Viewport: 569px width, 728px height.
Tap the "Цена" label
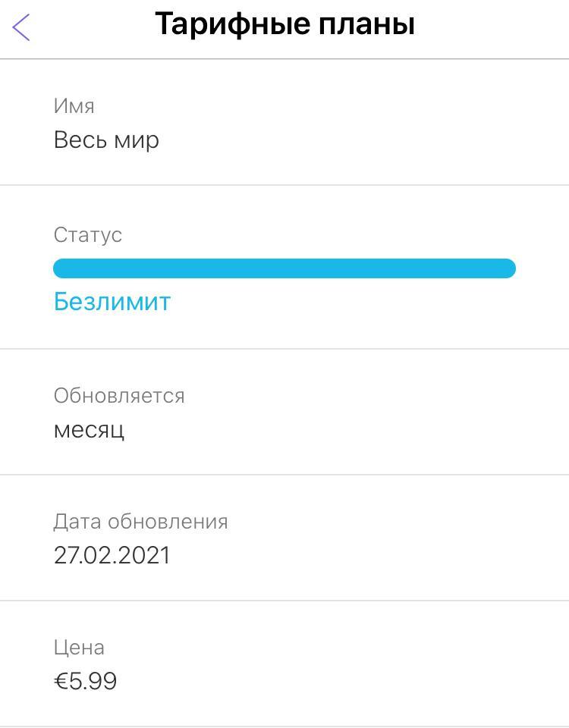click(79, 648)
